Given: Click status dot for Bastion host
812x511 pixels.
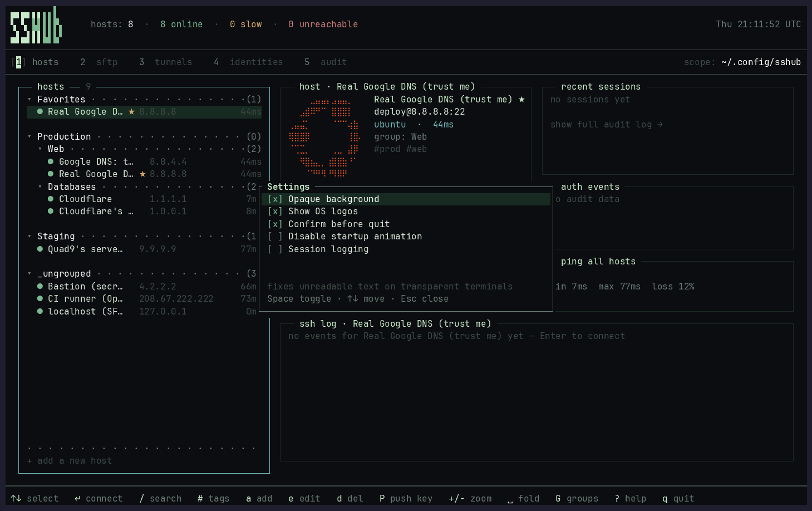Looking at the screenshot, I should (x=40, y=286).
